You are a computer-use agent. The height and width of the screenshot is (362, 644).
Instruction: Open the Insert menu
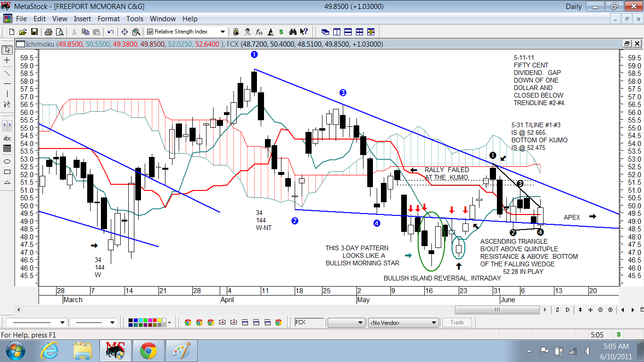[x=83, y=19]
